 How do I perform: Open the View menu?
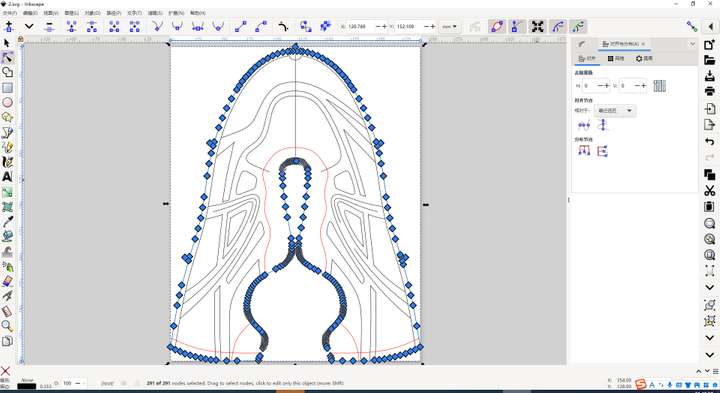51,13
